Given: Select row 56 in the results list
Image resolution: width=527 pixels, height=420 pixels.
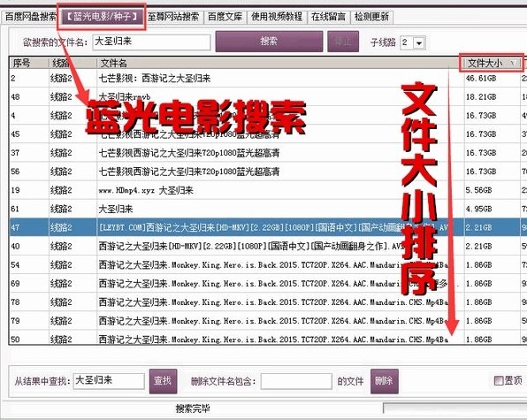Looking at the screenshot, I should tap(267, 172).
